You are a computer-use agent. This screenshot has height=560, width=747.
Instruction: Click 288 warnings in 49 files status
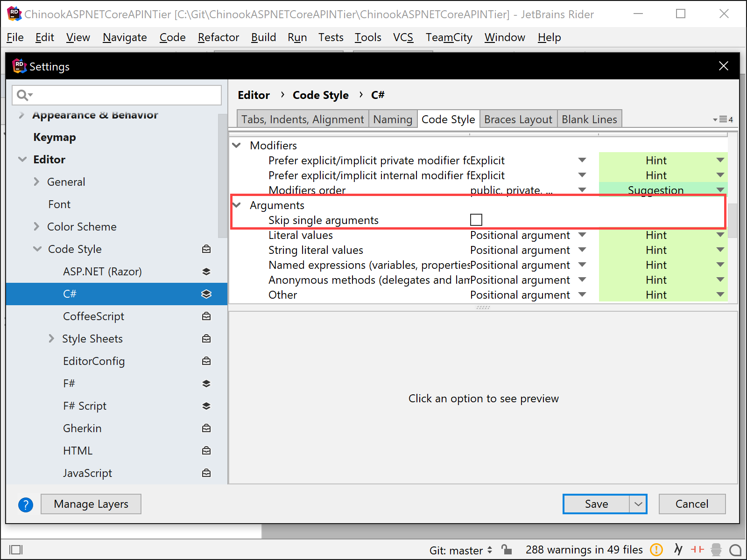tap(584, 550)
